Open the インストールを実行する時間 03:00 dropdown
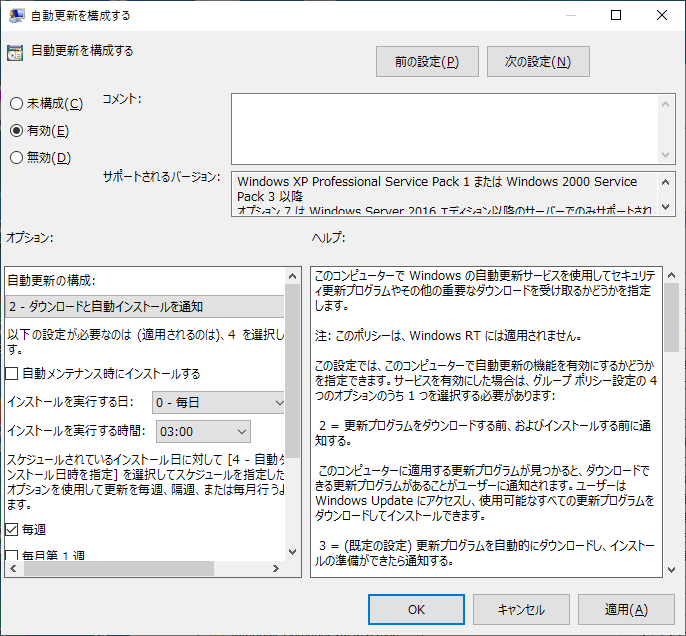This screenshot has height=636, width=686. point(203,432)
